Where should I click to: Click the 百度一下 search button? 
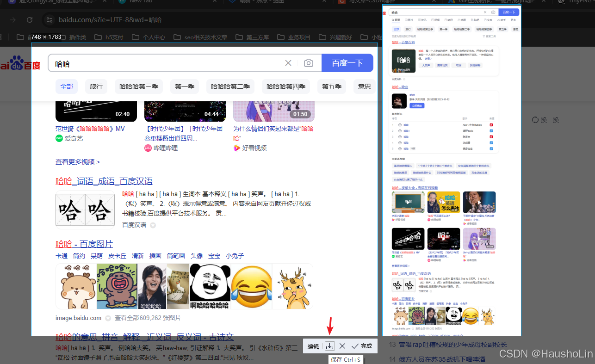point(347,63)
